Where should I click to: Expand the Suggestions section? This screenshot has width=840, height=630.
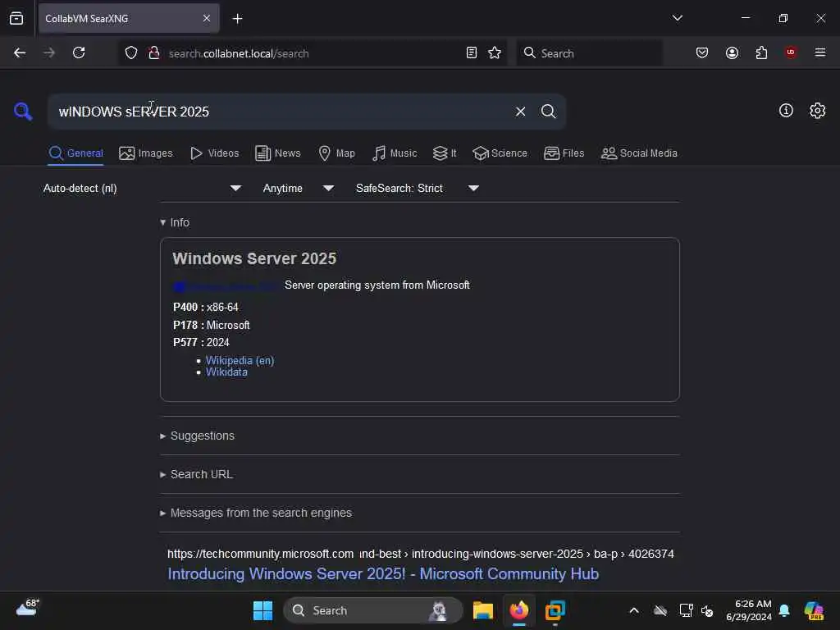pyautogui.click(x=197, y=436)
